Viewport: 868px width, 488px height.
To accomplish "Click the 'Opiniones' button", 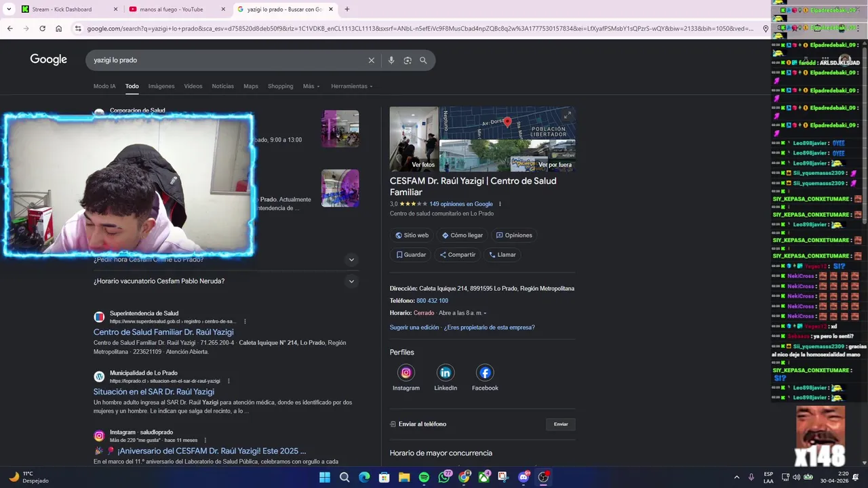I will point(514,235).
